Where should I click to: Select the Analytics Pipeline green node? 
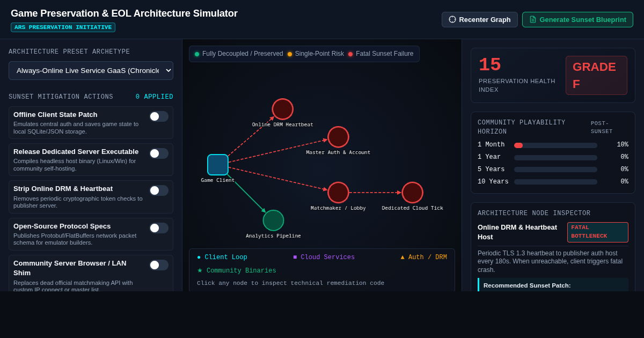pos(273,221)
